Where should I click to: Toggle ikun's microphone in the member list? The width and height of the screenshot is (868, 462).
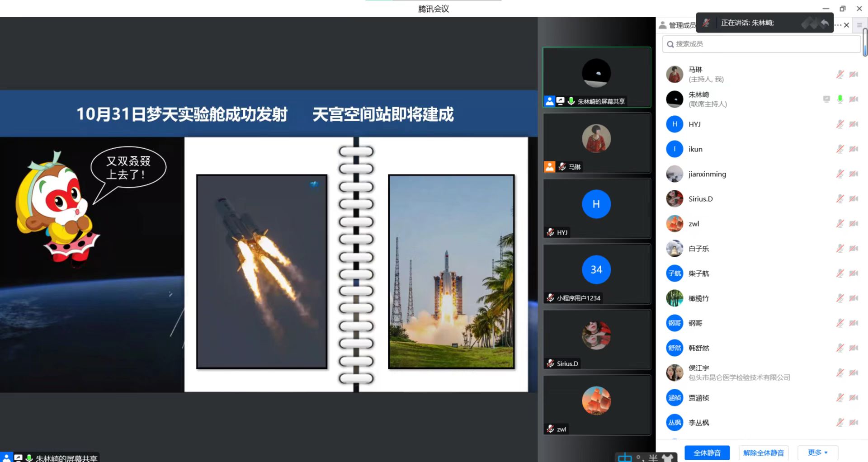pyautogui.click(x=840, y=149)
